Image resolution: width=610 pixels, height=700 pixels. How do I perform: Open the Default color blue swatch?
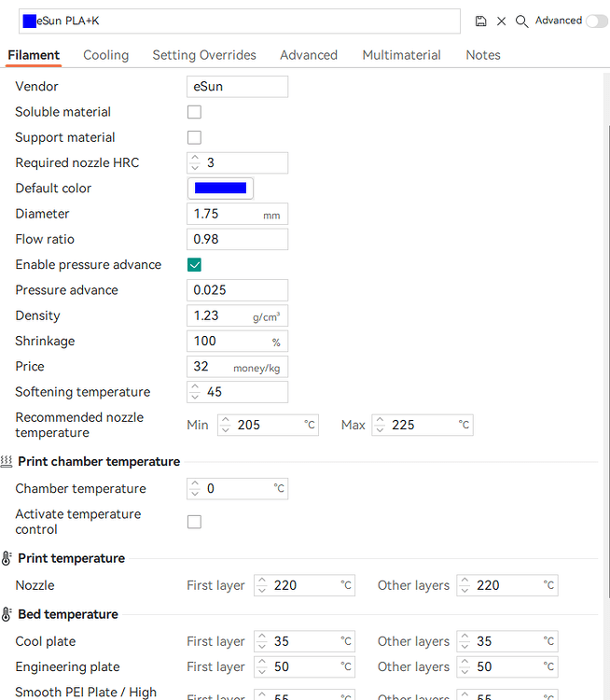(x=220, y=188)
